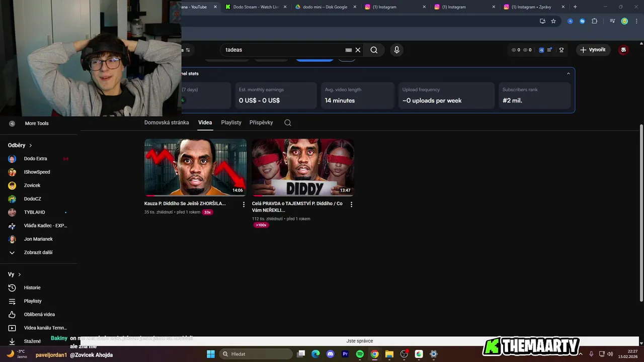This screenshot has width=644, height=362.
Task: Open the on-screen keyboard icon in search box
Action: (349, 50)
